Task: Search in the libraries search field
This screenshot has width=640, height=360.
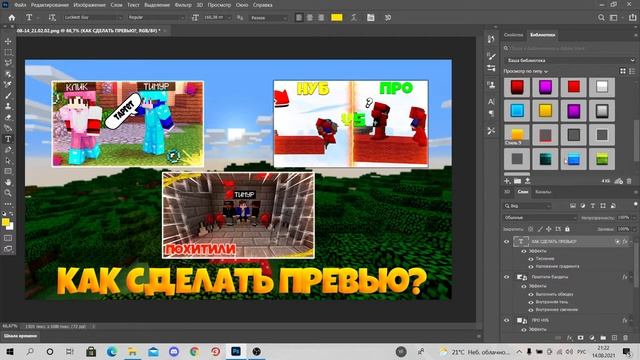Action: 570,48
